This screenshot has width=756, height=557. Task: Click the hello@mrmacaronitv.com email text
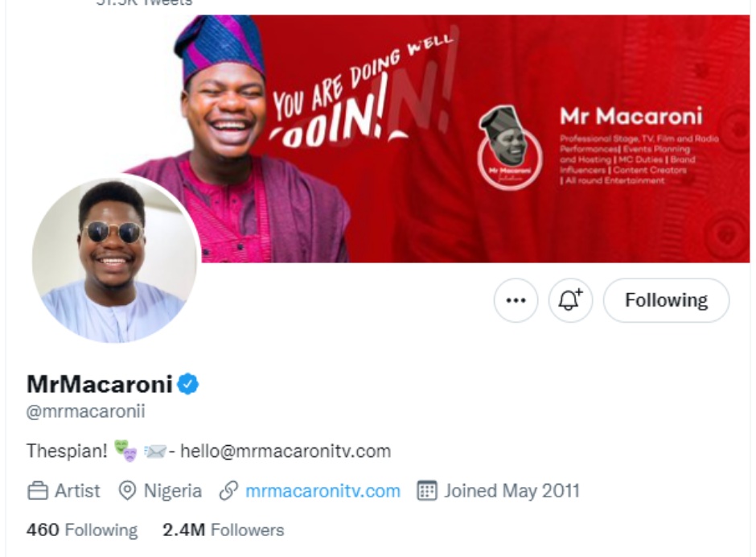coord(286,451)
